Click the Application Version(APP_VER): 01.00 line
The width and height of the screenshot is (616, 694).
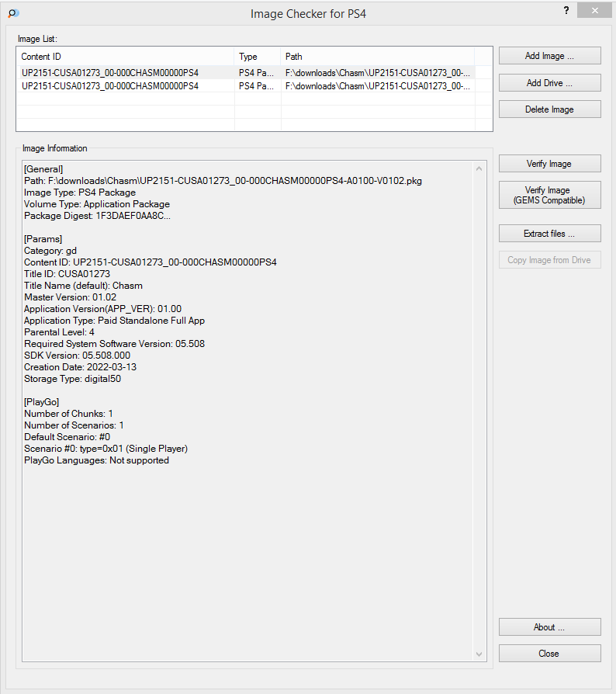tap(102, 309)
